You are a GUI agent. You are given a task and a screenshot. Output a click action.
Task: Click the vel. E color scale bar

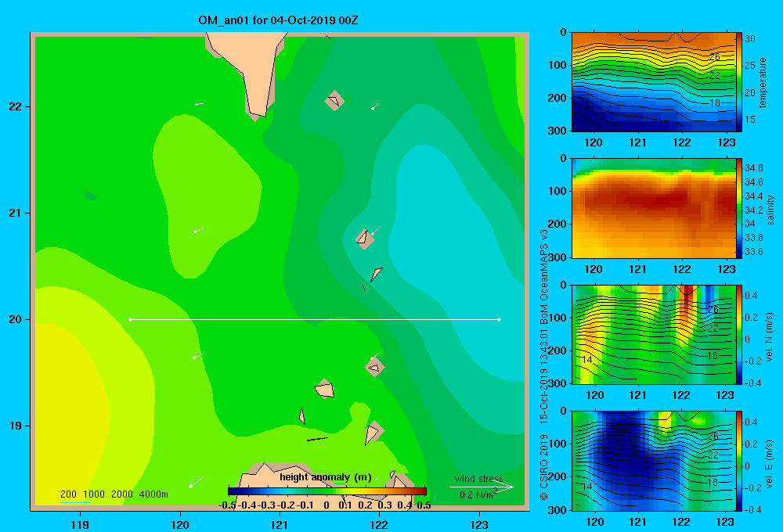[x=739, y=461]
